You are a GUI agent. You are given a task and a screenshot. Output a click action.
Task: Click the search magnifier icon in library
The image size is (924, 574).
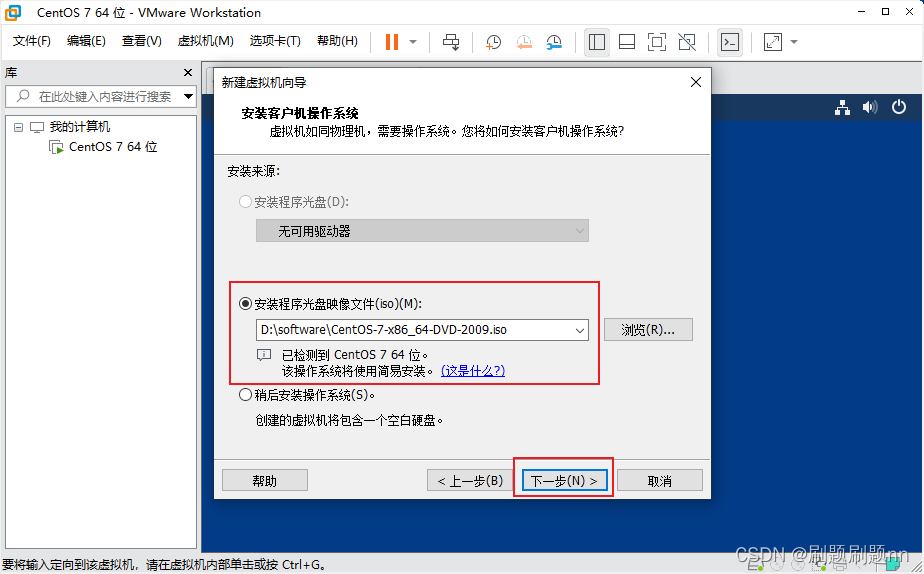(23, 95)
